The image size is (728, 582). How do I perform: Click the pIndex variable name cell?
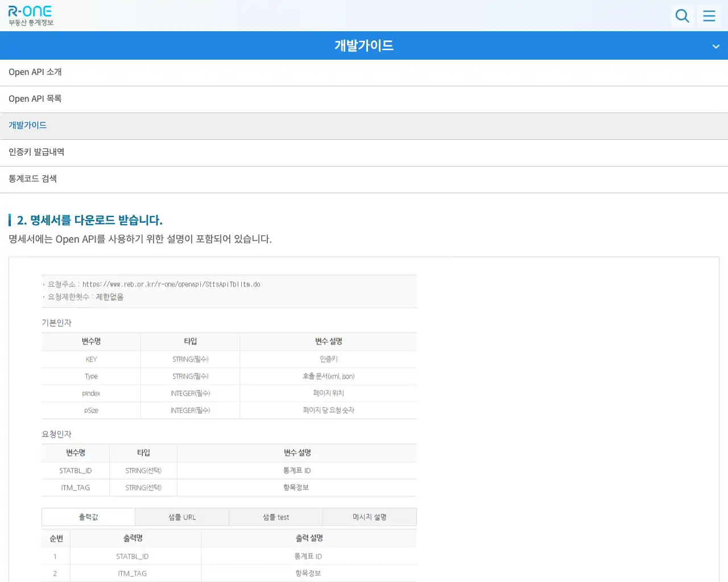pos(91,393)
